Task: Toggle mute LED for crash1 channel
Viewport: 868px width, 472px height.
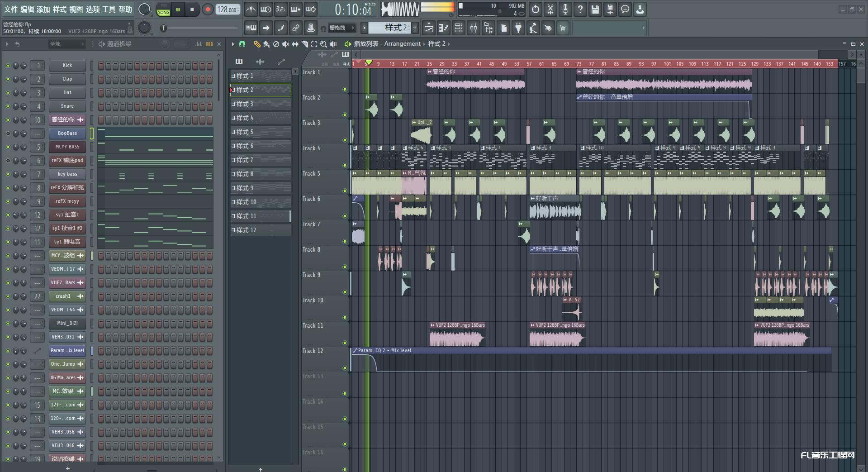Action: 8,296
